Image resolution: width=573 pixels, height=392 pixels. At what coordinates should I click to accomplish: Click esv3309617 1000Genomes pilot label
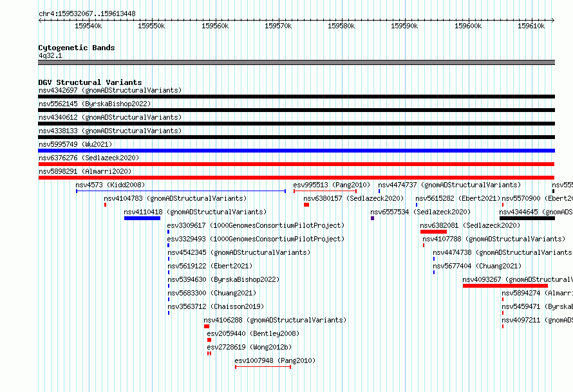pos(256,225)
